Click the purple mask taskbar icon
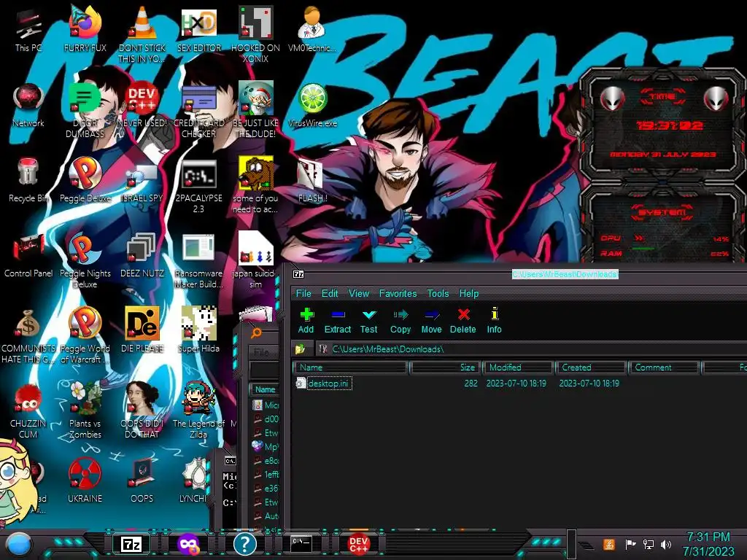The height and width of the screenshot is (560, 747). click(188, 544)
